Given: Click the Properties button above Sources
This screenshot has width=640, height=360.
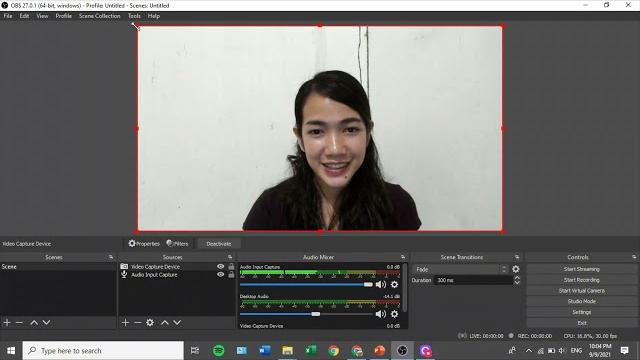Looking at the screenshot, I should [x=144, y=244].
